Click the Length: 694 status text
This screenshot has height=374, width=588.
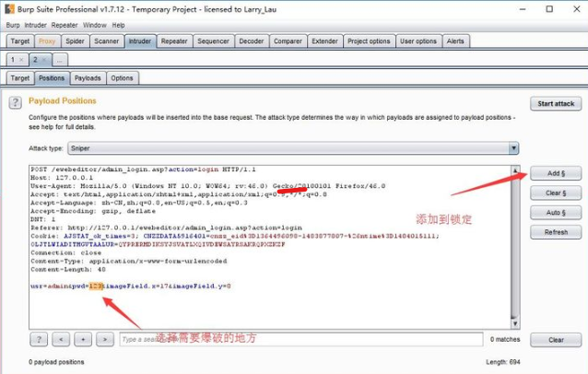pyautogui.click(x=503, y=362)
